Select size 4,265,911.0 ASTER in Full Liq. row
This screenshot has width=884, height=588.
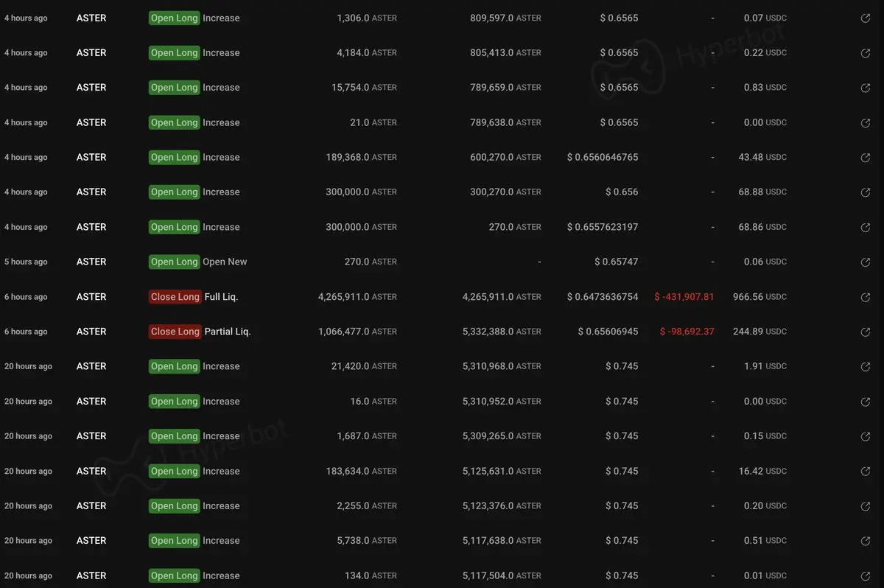coord(357,297)
